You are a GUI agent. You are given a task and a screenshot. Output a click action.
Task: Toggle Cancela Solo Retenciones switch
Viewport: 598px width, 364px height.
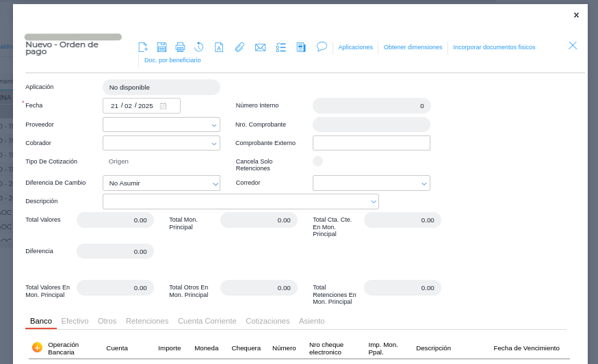(x=317, y=161)
